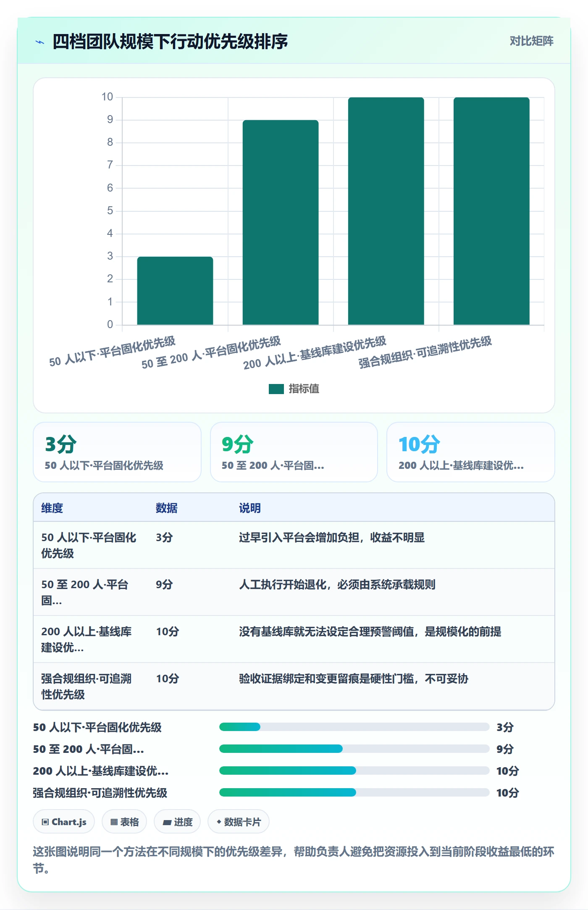Viewport: 588px width, 910px height.
Task: Click progress label 强合规组织·可追溯性优先级
Action: coord(100,793)
